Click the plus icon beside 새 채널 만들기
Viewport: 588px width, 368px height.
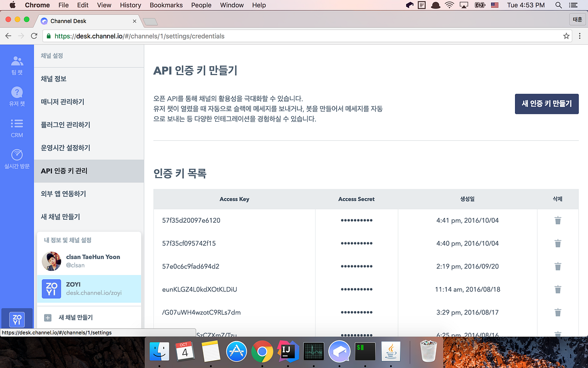tap(48, 317)
